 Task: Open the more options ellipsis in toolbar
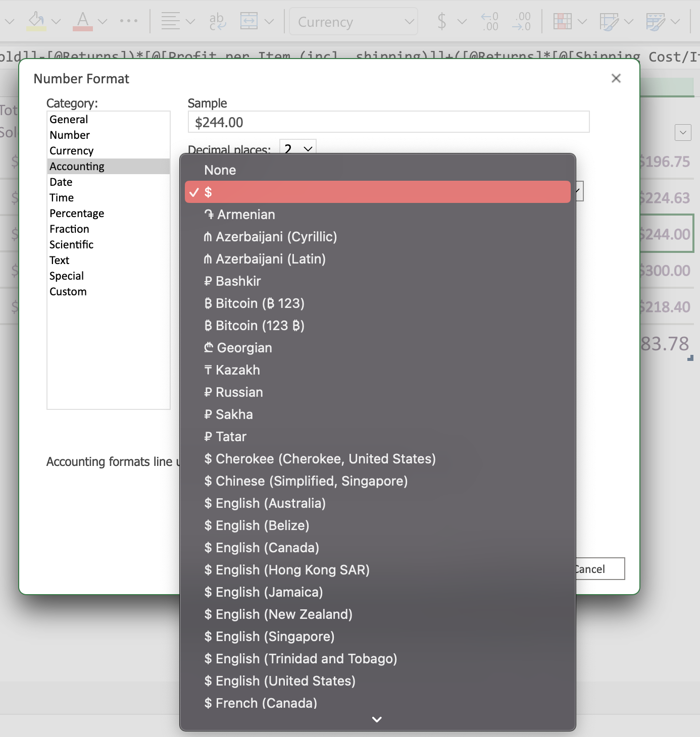click(x=128, y=21)
